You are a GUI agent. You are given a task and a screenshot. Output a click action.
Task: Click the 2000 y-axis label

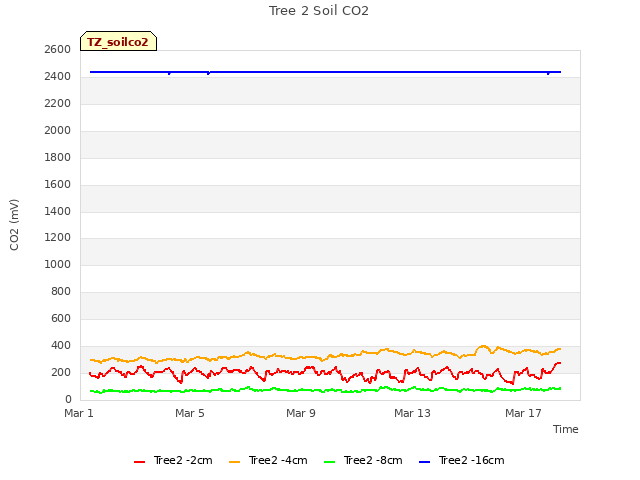[58, 130]
